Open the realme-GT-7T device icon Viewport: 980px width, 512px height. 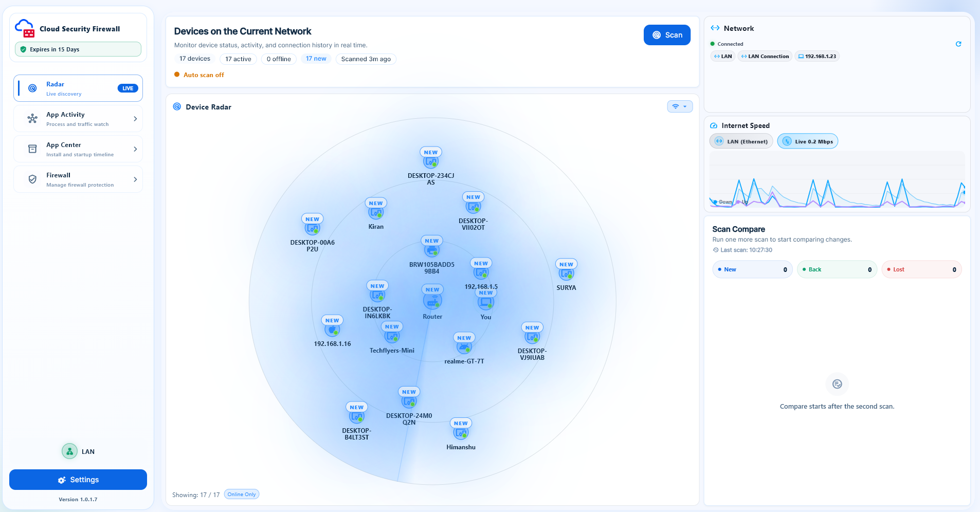(x=464, y=348)
